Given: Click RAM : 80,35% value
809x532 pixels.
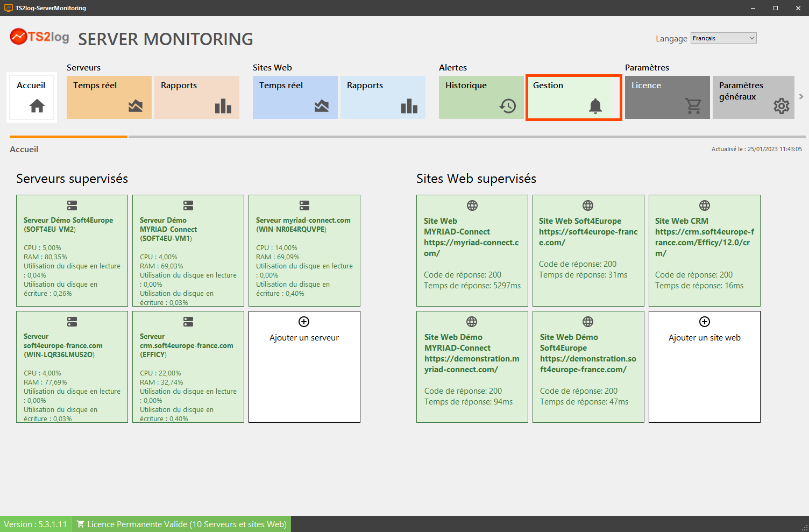Looking at the screenshot, I should (x=45, y=257).
